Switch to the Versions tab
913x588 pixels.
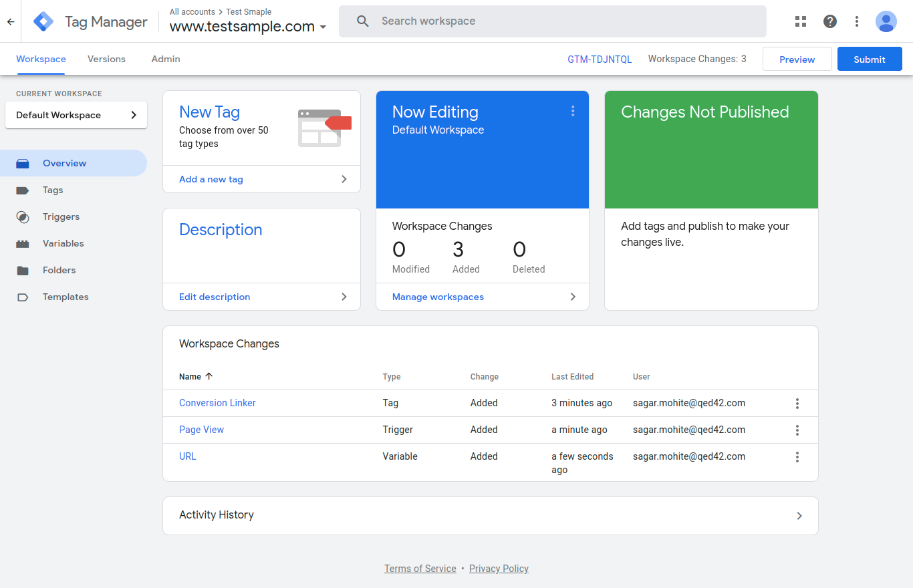pyautogui.click(x=106, y=59)
